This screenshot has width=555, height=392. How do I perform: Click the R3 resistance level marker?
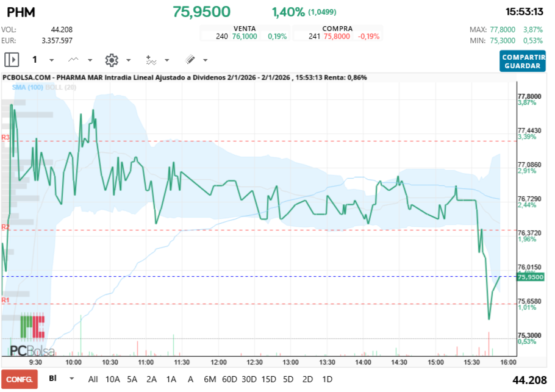[x=5, y=138]
